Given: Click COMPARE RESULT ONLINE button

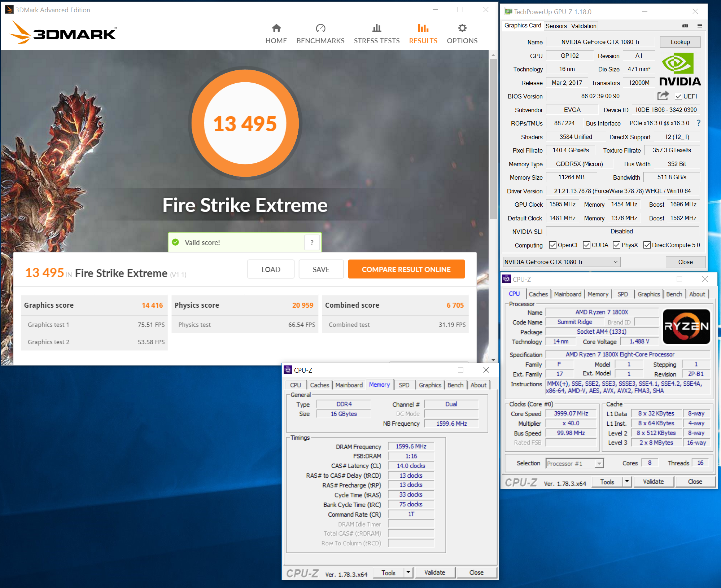Looking at the screenshot, I should point(406,269).
